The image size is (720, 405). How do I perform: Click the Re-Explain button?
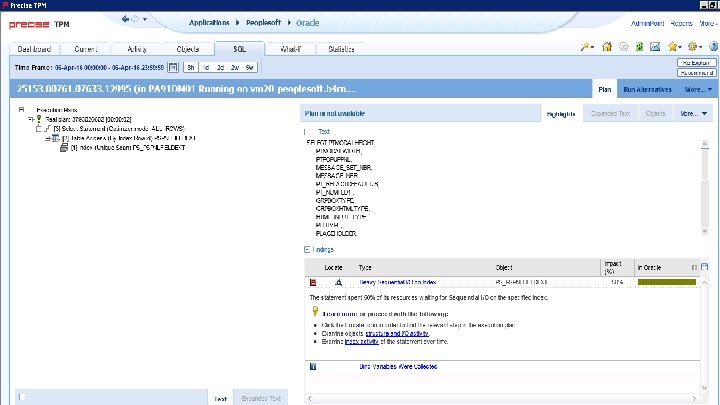[x=697, y=62]
